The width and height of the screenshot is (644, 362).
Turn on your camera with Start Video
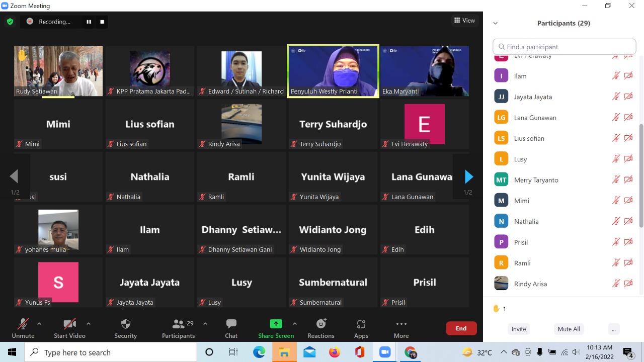[x=69, y=328]
